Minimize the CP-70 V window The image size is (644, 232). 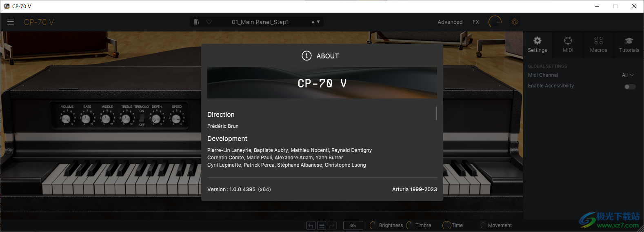tap(597, 6)
